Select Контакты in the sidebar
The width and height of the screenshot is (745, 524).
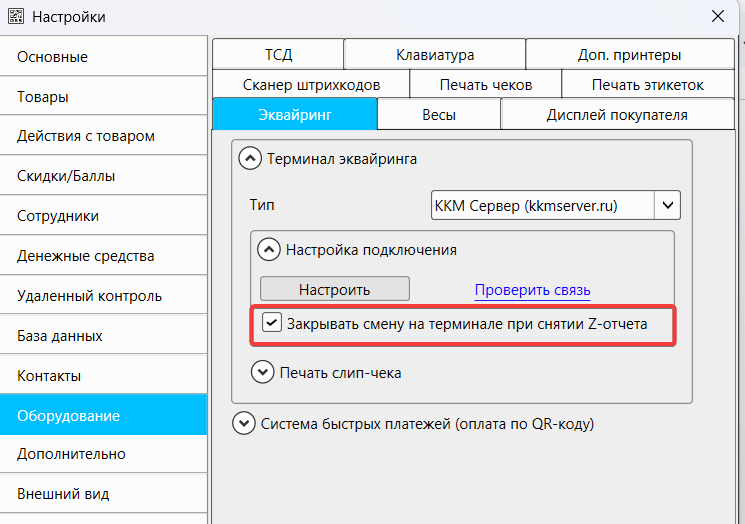click(103, 375)
